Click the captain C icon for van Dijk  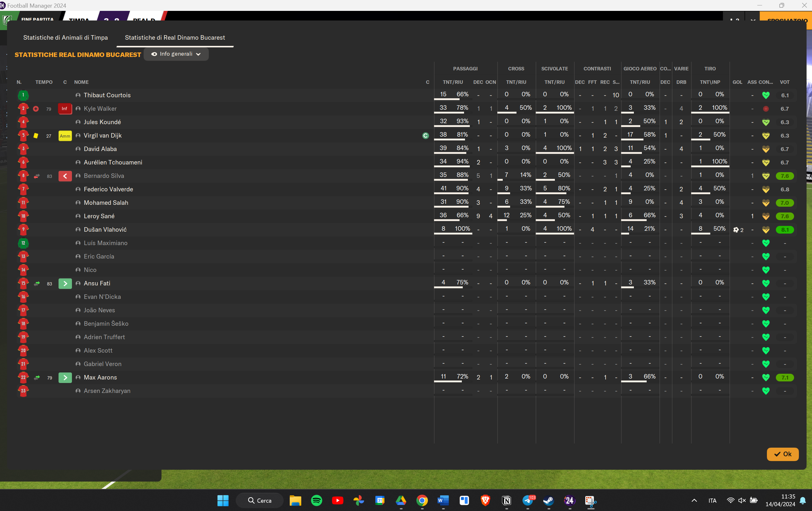(426, 136)
